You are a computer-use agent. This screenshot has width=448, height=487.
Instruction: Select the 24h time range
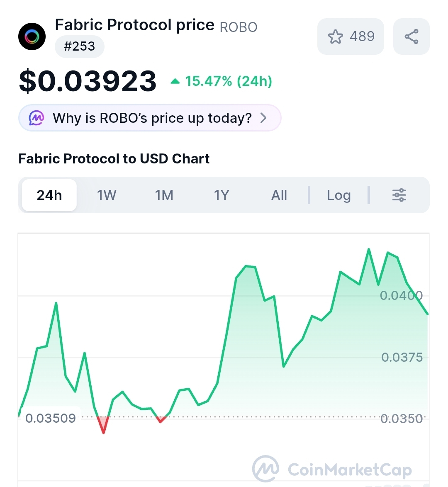pyautogui.click(x=49, y=195)
